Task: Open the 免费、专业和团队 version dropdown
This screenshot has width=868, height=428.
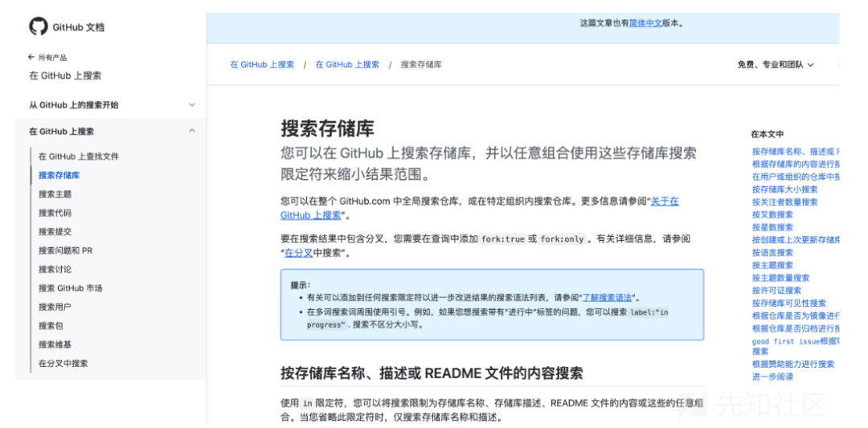Action: [x=776, y=65]
